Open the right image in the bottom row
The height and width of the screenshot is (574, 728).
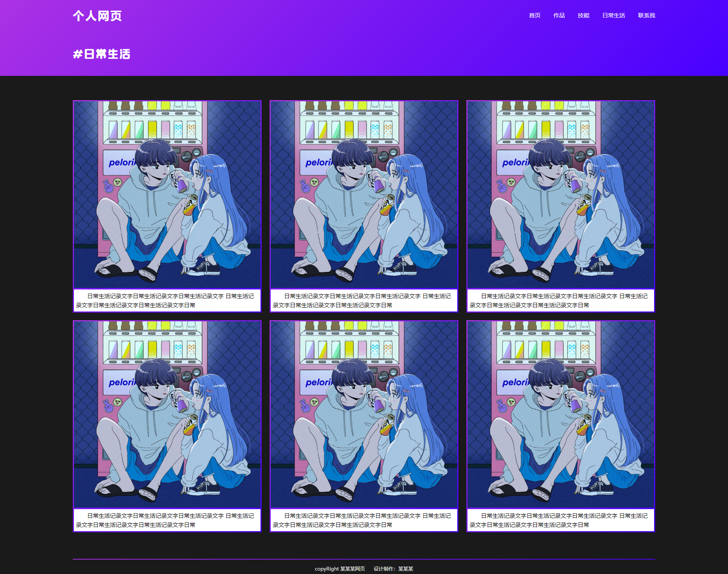pos(561,415)
